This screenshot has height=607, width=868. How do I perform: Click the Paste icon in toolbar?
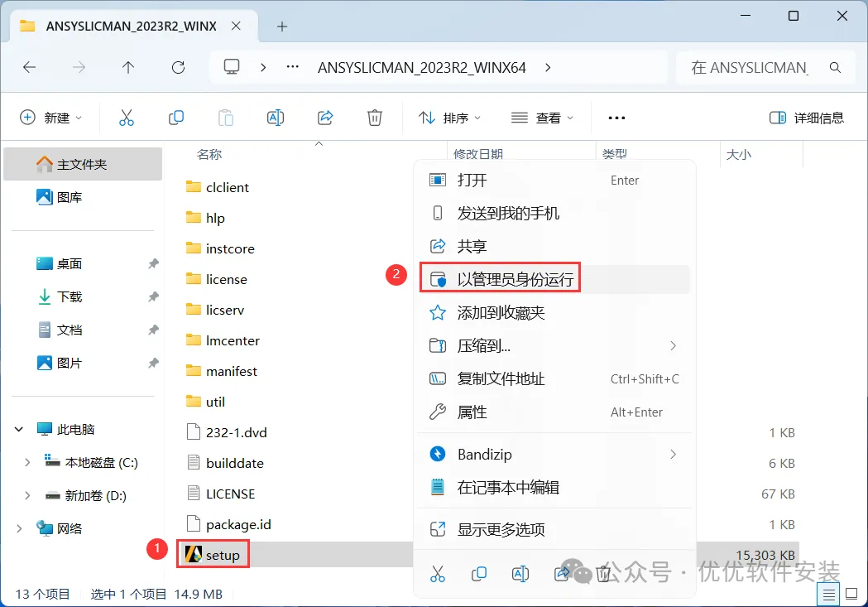(226, 118)
